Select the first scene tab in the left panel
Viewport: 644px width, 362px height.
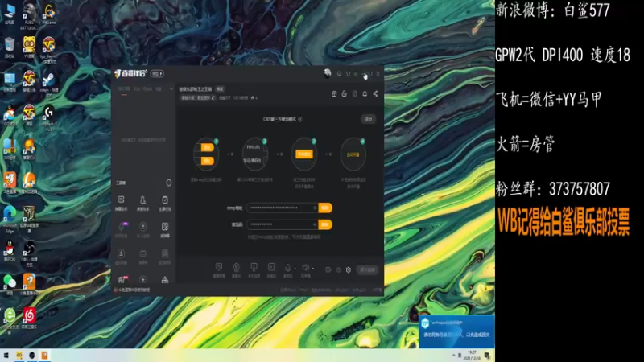[124, 88]
